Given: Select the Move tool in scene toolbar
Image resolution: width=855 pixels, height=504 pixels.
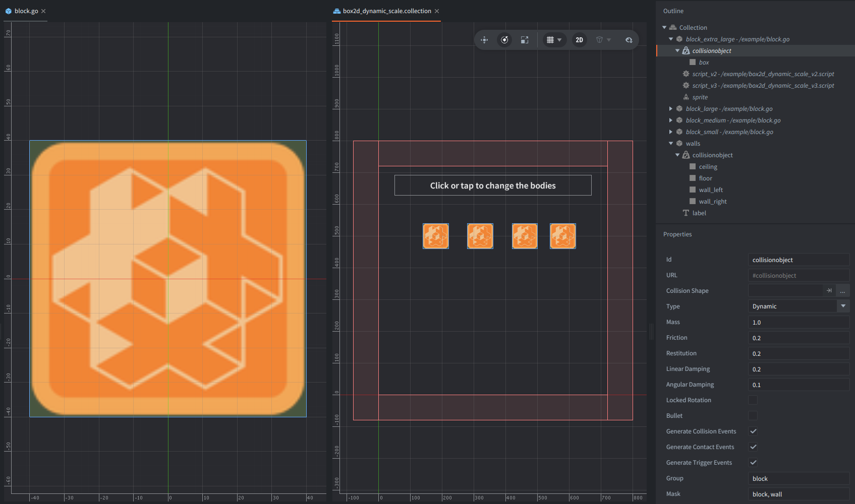Looking at the screenshot, I should tap(484, 40).
